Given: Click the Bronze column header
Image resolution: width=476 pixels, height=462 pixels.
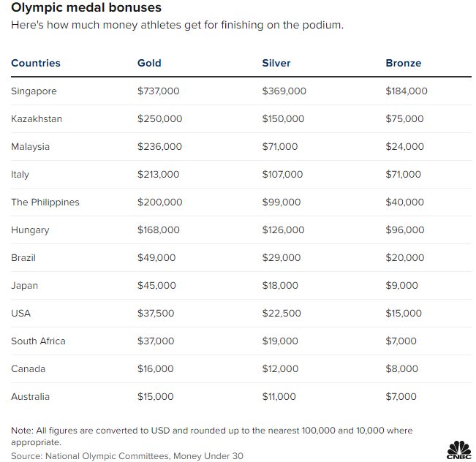Looking at the screenshot, I should pyautogui.click(x=404, y=63).
